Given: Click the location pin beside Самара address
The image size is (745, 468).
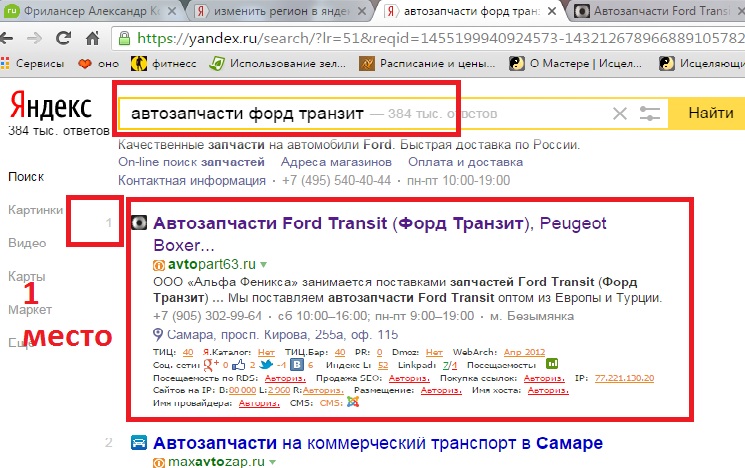Looking at the screenshot, I should coord(158,334).
